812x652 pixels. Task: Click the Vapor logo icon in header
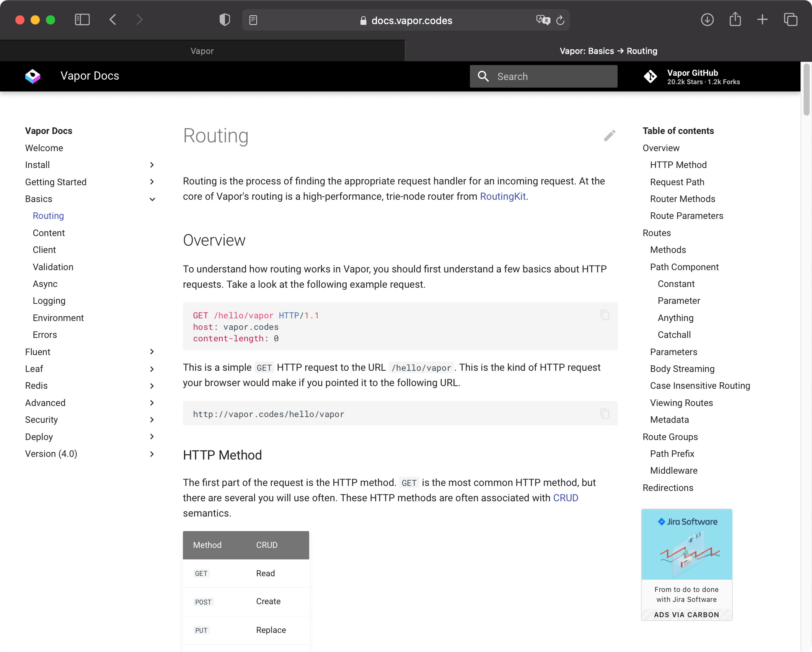point(33,76)
